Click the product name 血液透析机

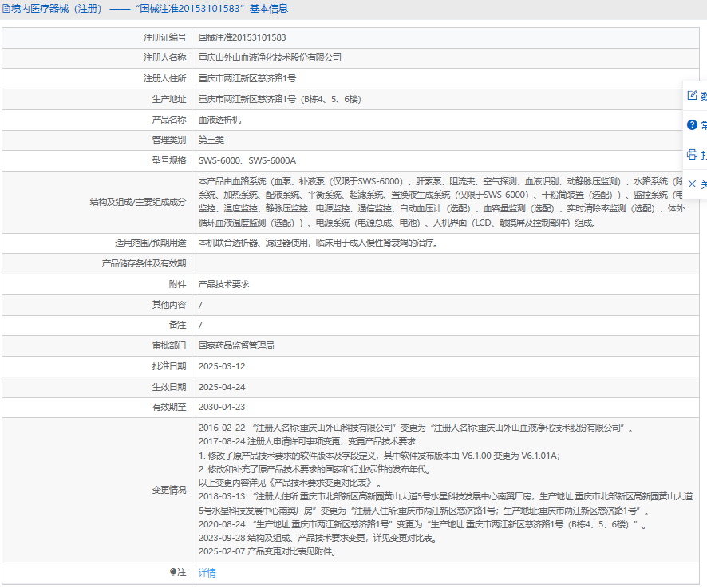[219, 120]
